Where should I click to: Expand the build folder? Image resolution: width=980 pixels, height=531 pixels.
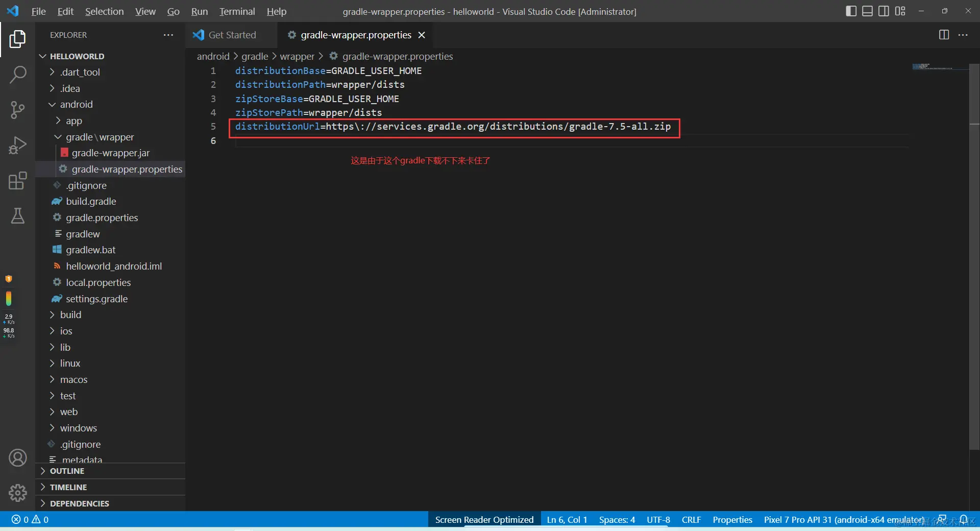point(70,315)
